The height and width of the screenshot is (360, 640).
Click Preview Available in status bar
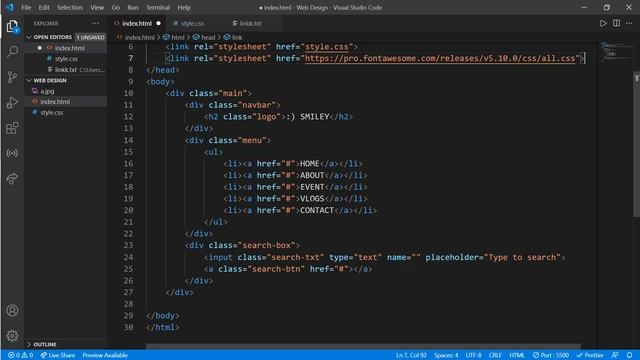[105, 355]
